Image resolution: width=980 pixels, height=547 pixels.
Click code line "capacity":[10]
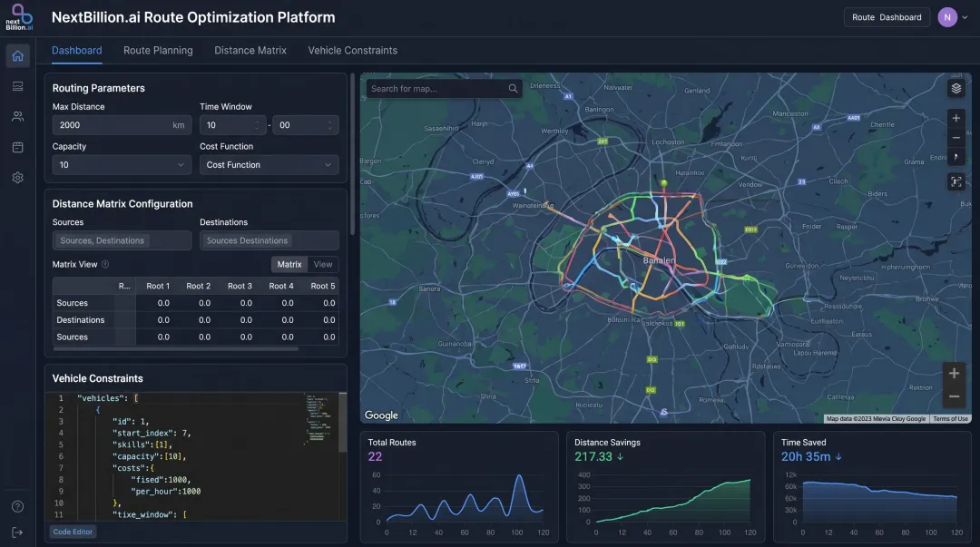pos(149,456)
